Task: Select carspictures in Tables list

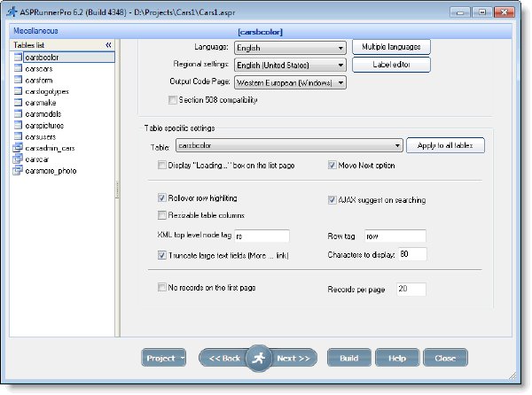Action: click(44, 126)
